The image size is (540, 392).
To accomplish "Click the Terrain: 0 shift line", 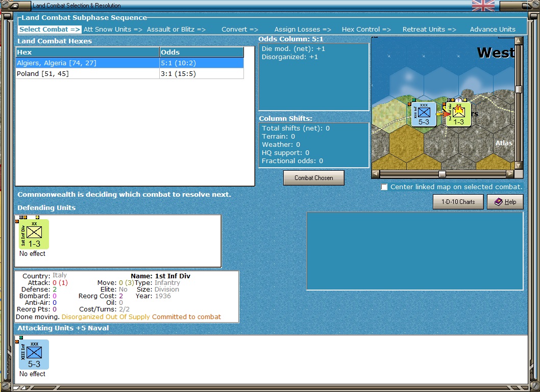I will pos(278,137).
